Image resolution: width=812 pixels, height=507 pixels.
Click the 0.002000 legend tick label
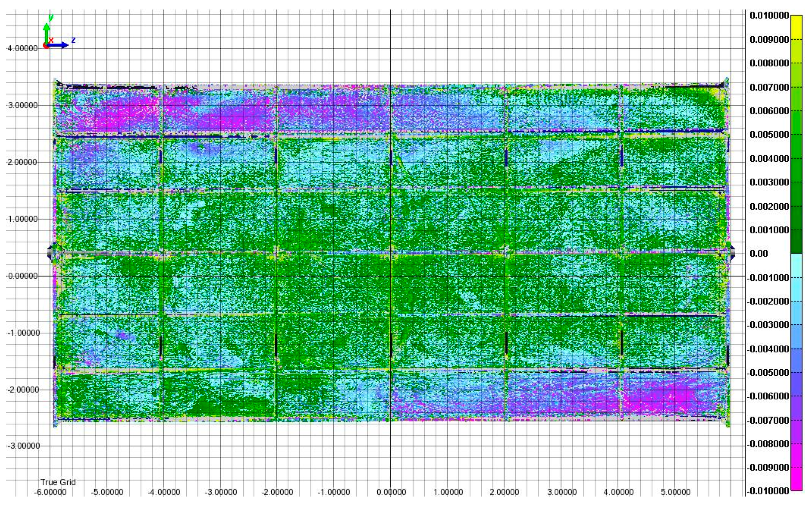pos(769,206)
